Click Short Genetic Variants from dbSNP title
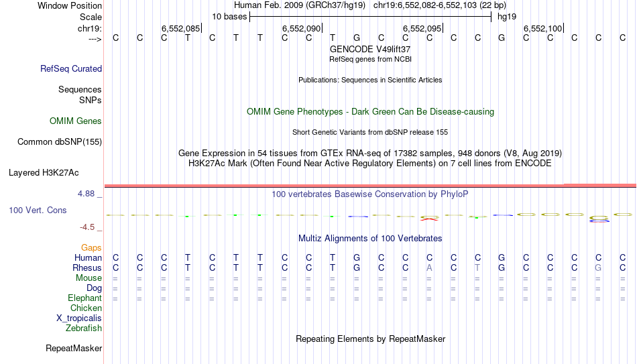Screen dimensions: 637x364 (370, 133)
